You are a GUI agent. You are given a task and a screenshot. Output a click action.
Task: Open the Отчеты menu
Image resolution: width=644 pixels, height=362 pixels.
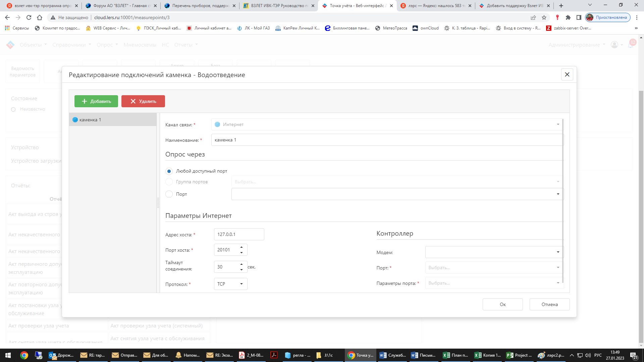point(186,45)
